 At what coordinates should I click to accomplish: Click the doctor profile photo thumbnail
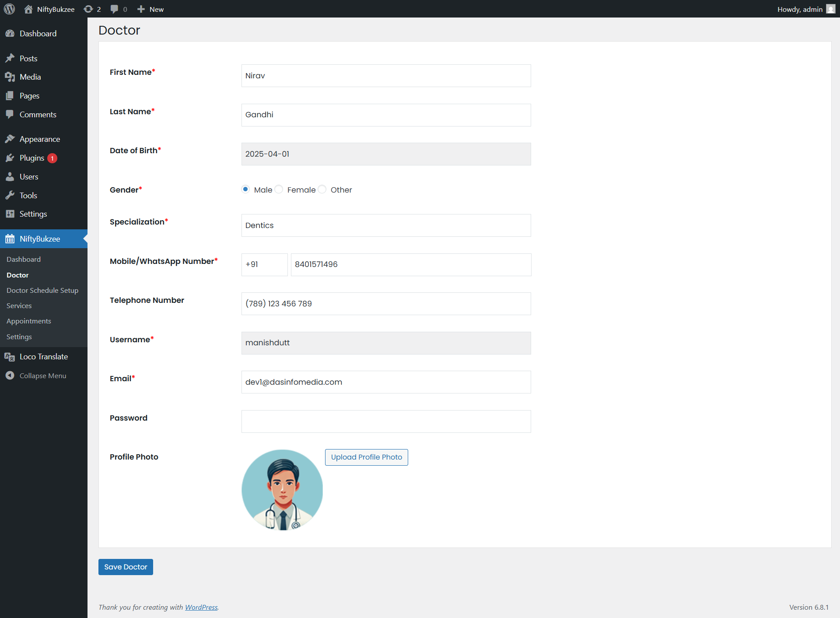click(x=282, y=490)
